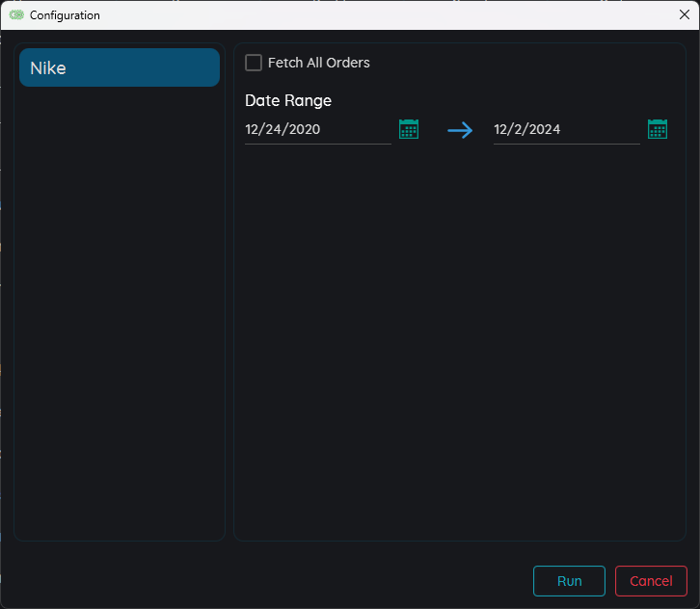Image resolution: width=700 pixels, height=609 pixels.
Task: Click the Fetch All Orders label text
Action: (318, 63)
